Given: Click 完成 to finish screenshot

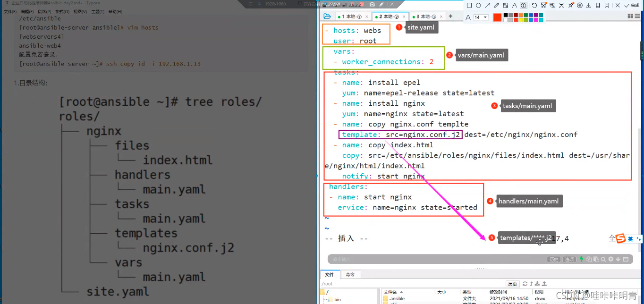Looking at the screenshot, I should click(631, 6).
